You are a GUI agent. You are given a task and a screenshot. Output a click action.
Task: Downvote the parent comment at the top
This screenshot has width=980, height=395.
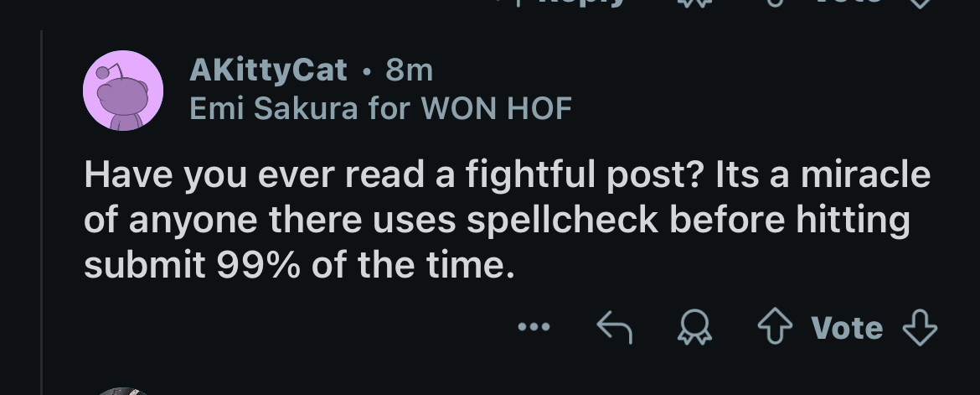919,3
